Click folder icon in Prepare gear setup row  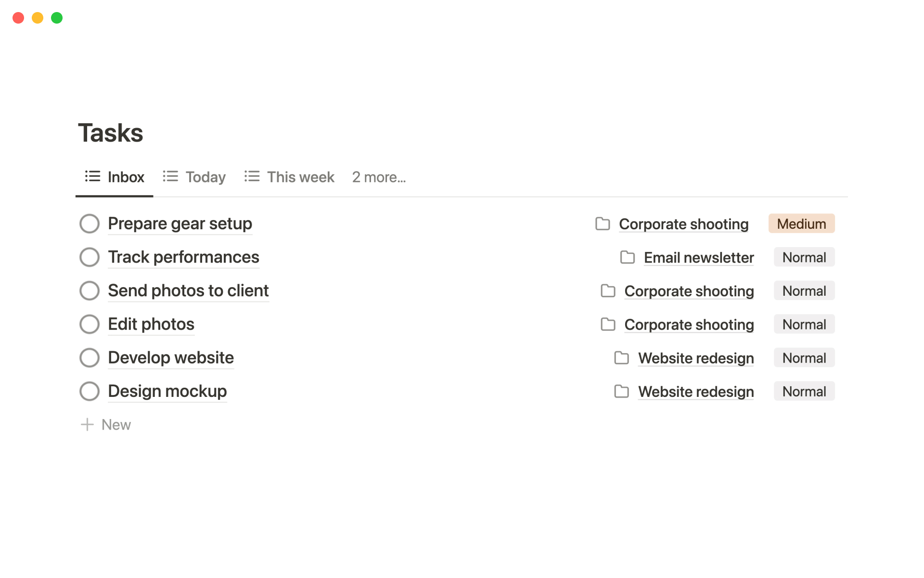(603, 223)
